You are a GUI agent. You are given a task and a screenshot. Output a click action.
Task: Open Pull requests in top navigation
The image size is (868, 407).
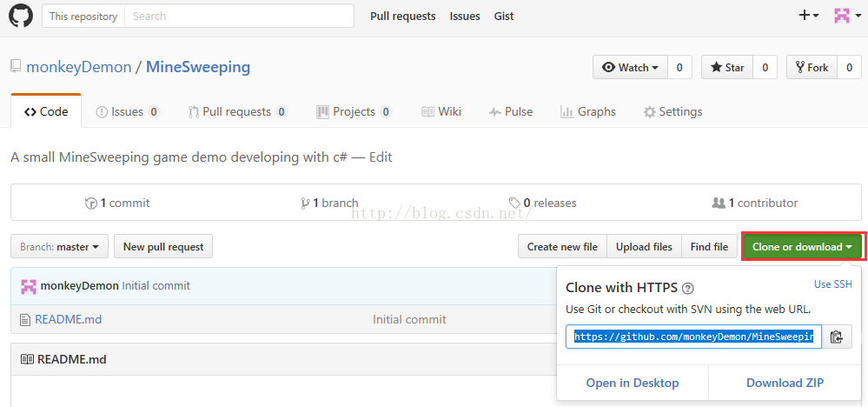click(x=403, y=17)
